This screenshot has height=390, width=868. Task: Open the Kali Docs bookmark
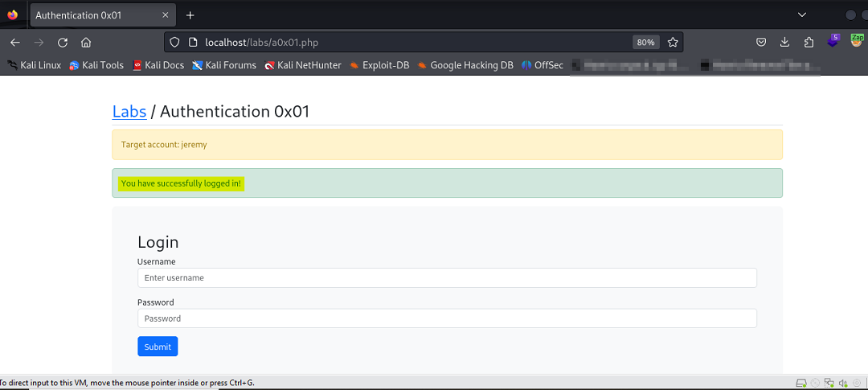click(158, 65)
